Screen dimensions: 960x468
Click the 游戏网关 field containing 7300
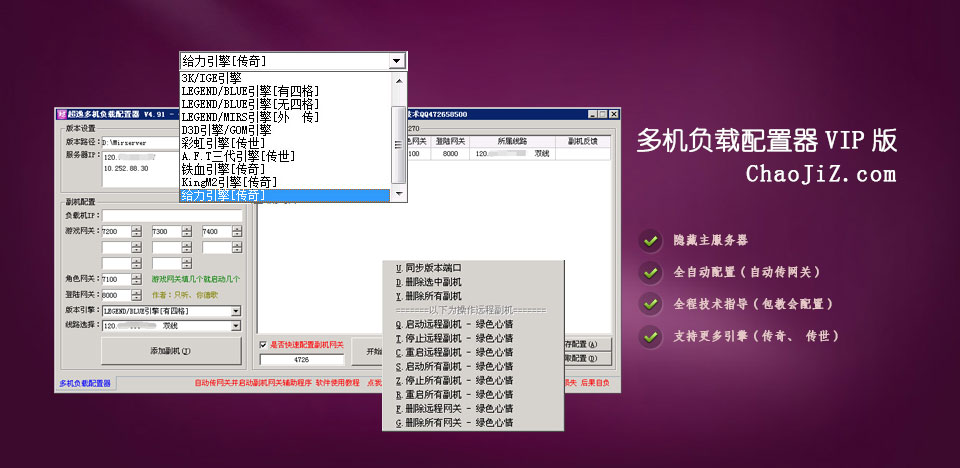click(x=167, y=232)
